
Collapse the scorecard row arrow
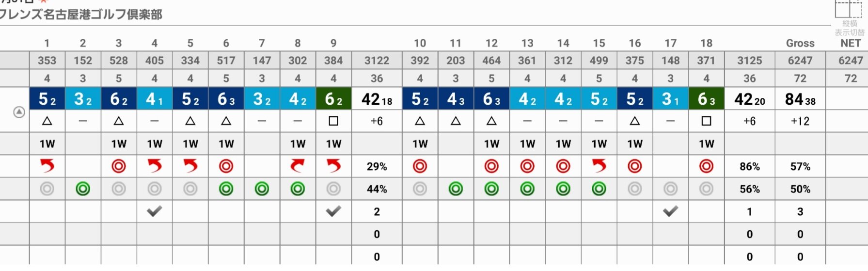pos(19,112)
